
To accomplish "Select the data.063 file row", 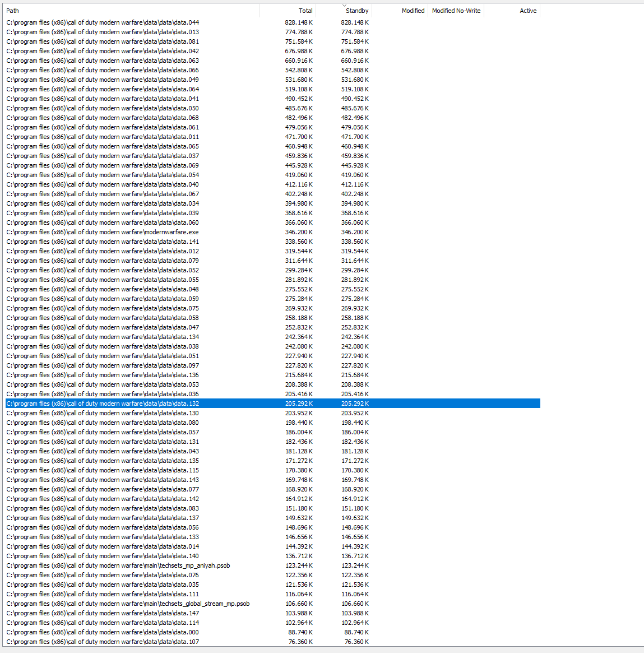I will (x=273, y=61).
